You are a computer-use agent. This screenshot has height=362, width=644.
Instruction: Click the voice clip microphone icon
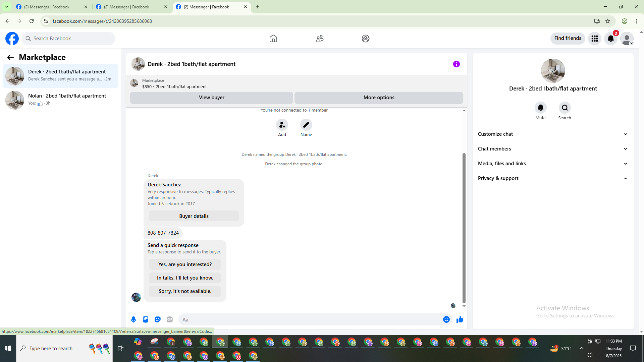[133, 319]
